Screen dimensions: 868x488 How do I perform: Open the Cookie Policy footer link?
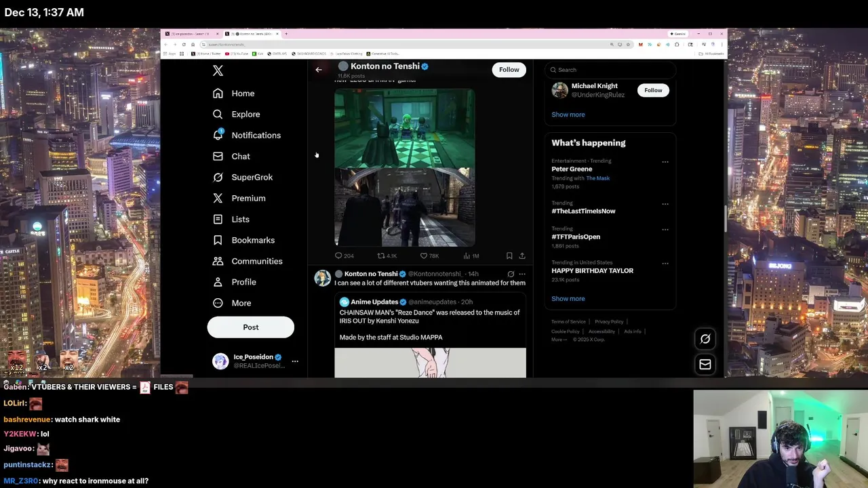coord(566,331)
